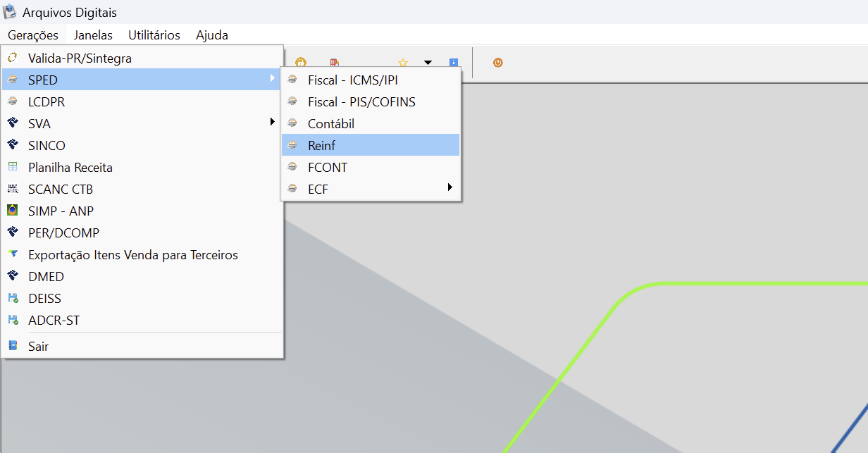Select the DMED menu entry

pos(142,276)
